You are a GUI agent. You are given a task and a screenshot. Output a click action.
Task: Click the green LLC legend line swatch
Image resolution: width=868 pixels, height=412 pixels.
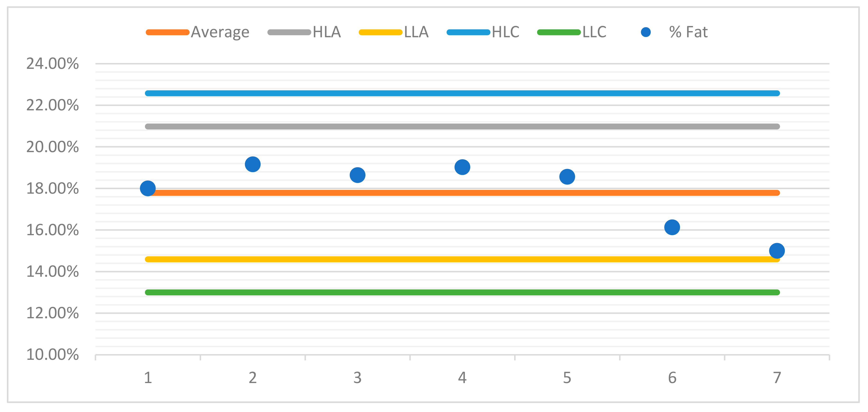(559, 32)
